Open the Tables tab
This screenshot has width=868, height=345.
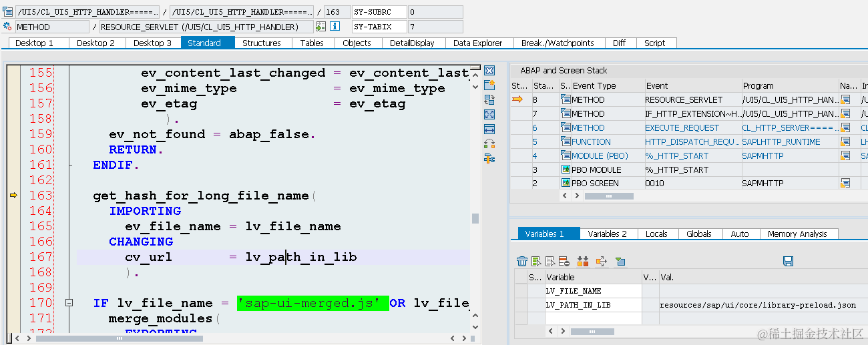(x=312, y=43)
